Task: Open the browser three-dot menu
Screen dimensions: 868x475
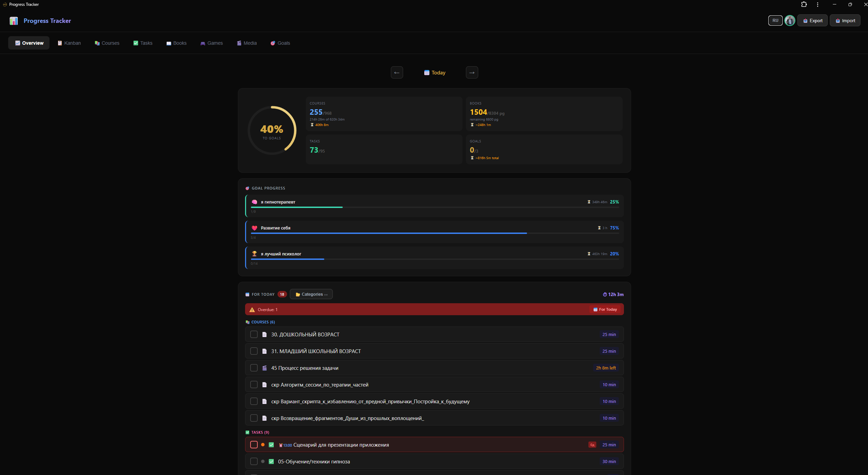Action: 817,4
